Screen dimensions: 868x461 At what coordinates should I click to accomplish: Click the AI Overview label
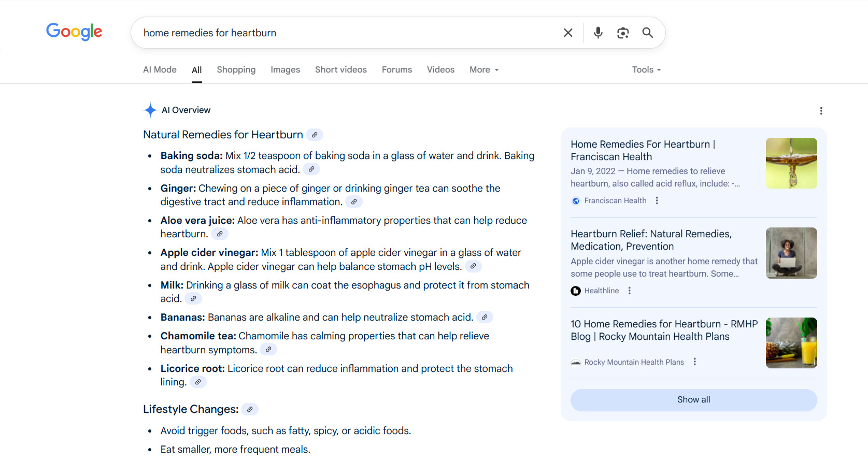(186, 110)
